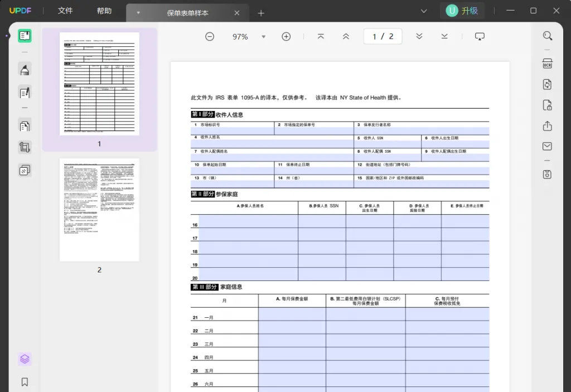Send the file by email icon
571x392 pixels.
[x=547, y=147]
